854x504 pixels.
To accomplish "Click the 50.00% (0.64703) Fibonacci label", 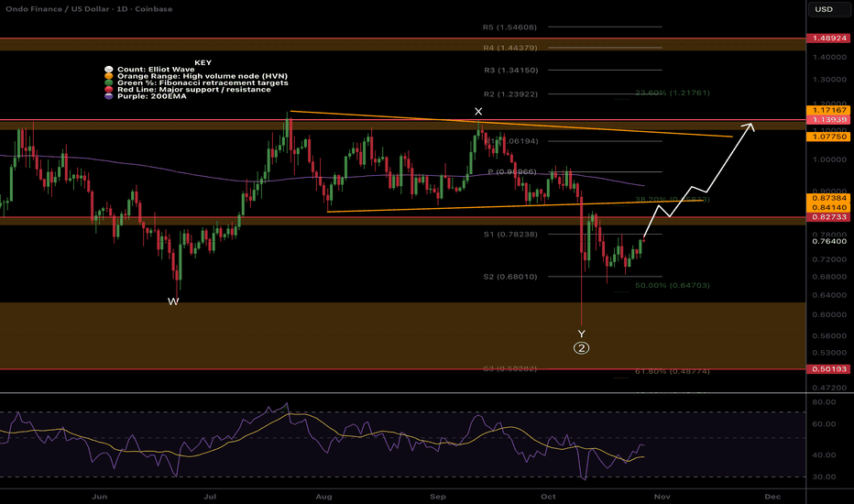I will tap(648, 286).
